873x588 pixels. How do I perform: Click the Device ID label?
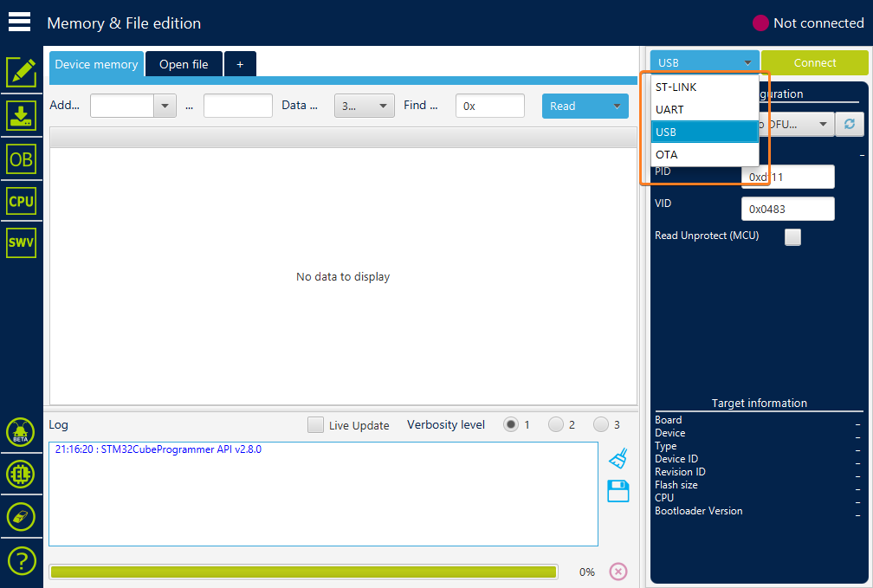[676, 459]
